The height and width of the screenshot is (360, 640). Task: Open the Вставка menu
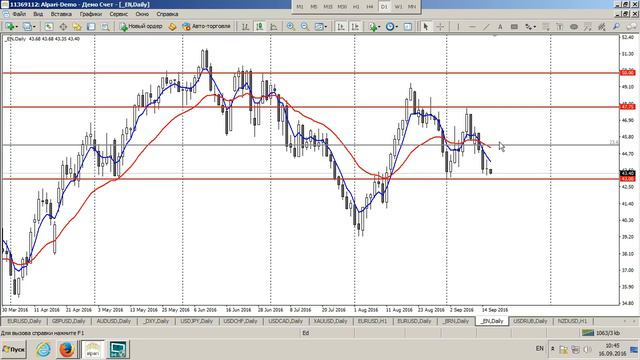coord(61,14)
